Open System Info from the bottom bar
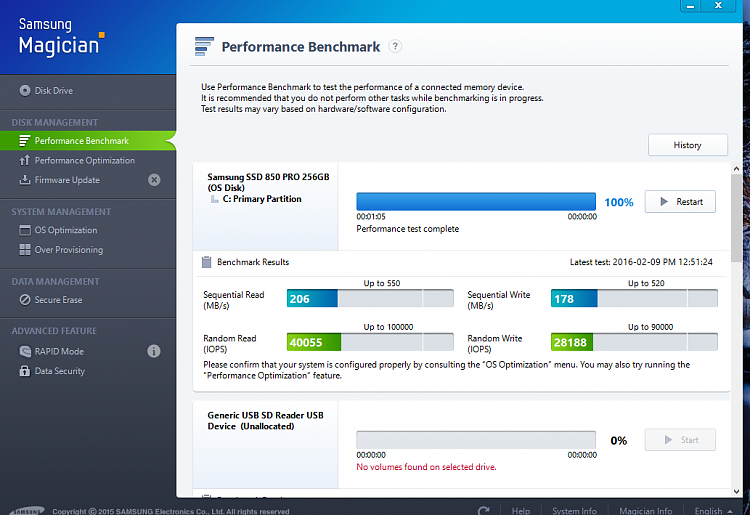Image resolution: width=750 pixels, height=515 pixels. coord(574,511)
